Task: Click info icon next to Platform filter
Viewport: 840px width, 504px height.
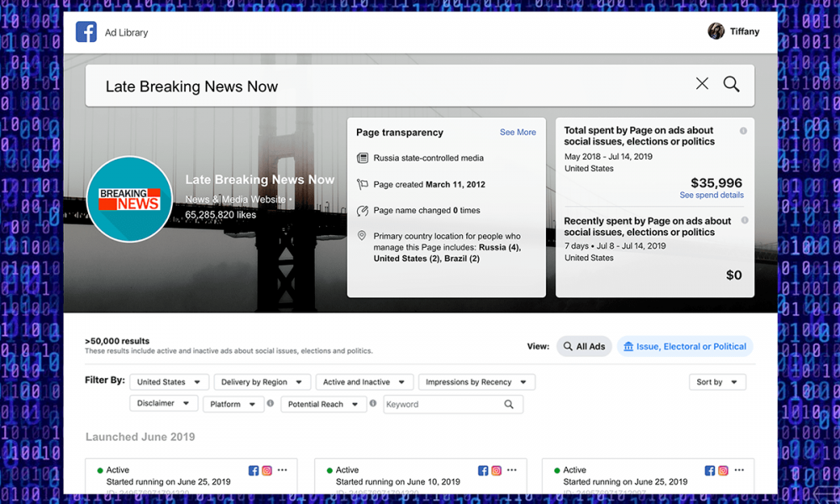Action: [x=270, y=403]
